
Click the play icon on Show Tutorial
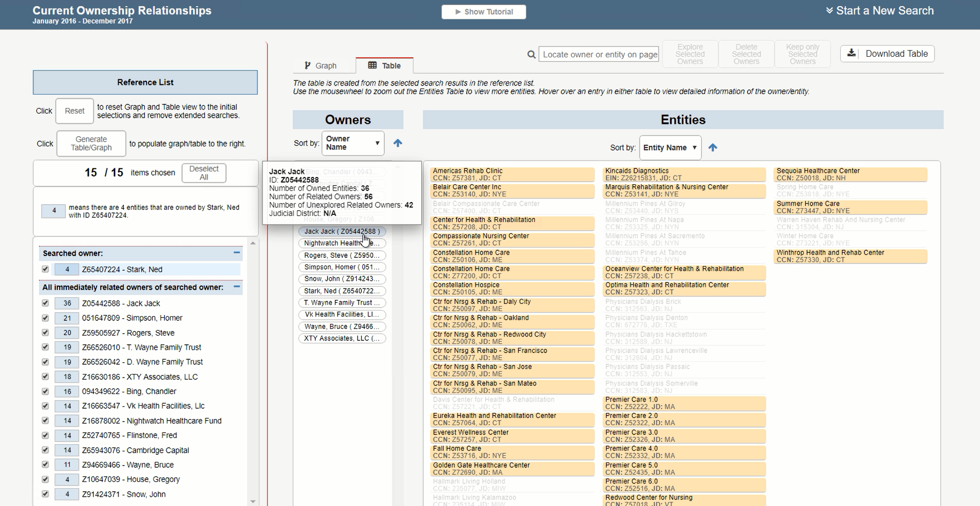pyautogui.click(x=458, y=12)
